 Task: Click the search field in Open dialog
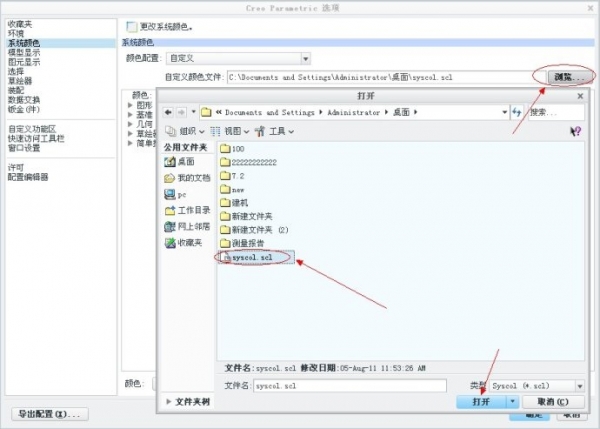(556, 112)
